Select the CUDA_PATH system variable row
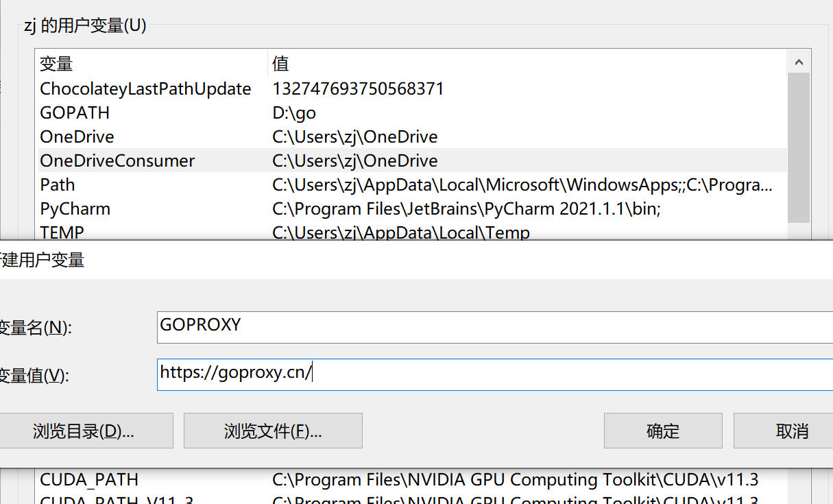This screenshot has width=833, height=504. (89, 479)
